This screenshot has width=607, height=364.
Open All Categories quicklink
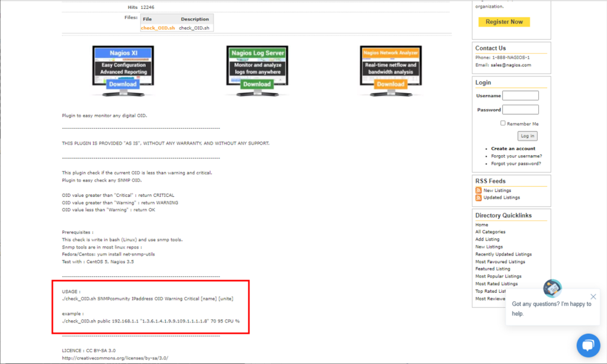click(490, 232)
